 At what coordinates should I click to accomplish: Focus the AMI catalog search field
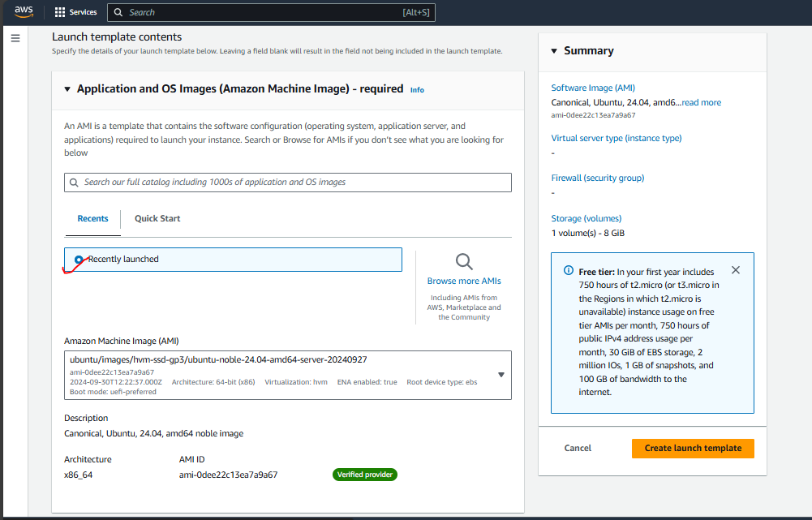point(288,183)
